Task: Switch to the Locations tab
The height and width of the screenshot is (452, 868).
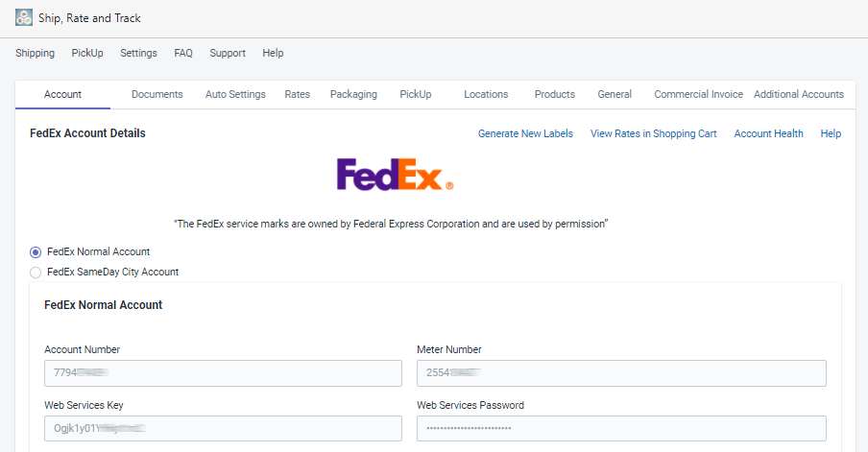Action: point(486,95)
